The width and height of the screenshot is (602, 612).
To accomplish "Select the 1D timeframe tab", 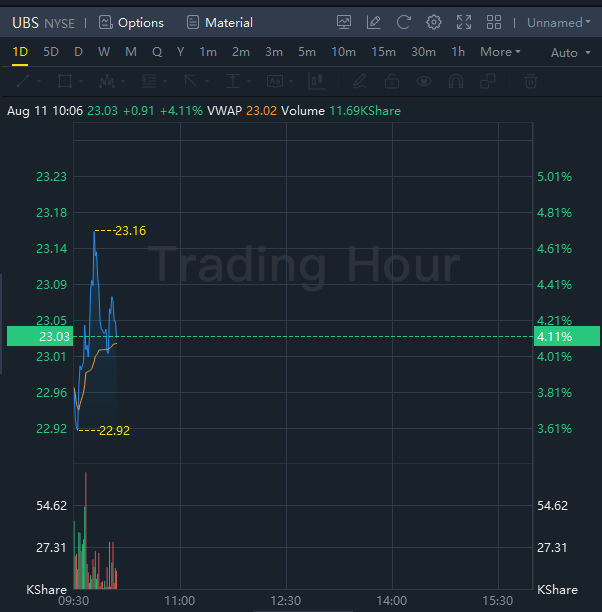I will pos(20,52).
